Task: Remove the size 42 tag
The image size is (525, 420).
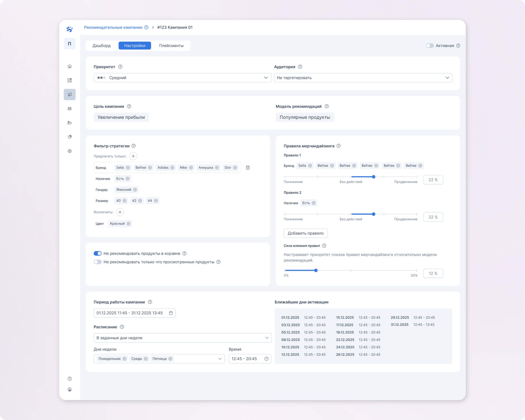Action: (x=140, y=201)
